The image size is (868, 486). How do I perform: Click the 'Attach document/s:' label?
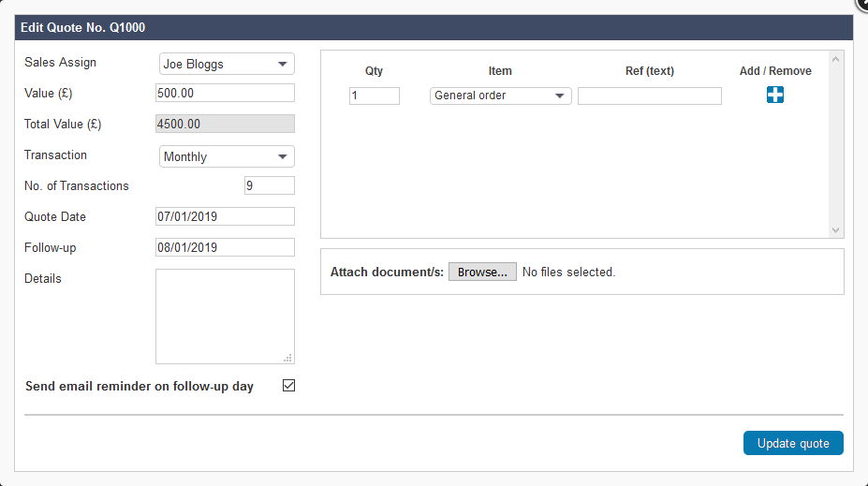pos(387,272)
